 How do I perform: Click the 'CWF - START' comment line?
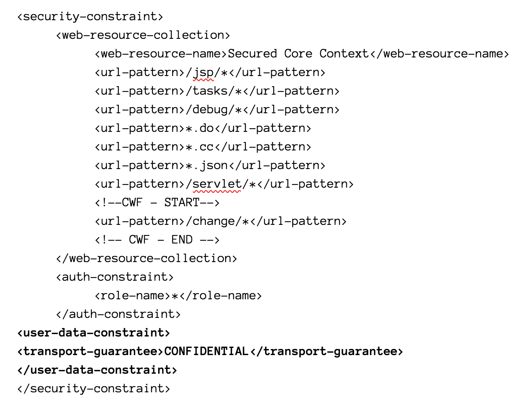point(157,203)
